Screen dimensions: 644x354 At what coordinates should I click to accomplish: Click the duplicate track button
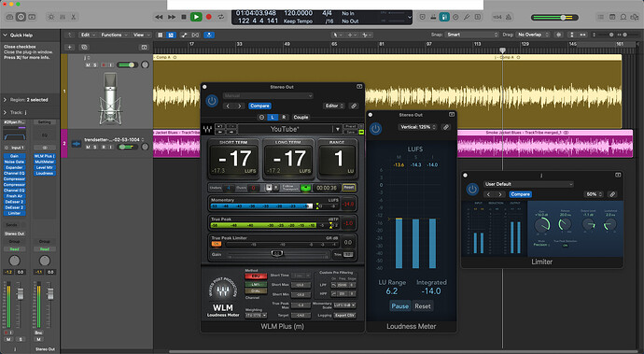85,48
